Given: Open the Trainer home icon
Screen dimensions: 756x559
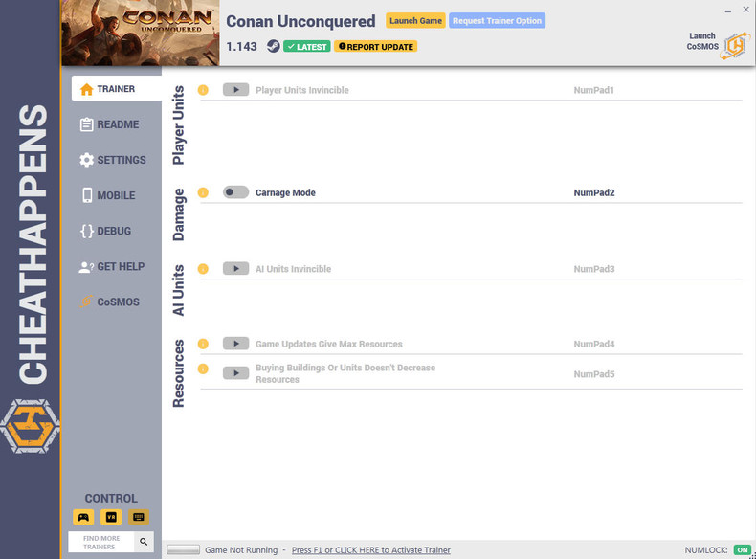Looking at the screenshot, I should coord(86,89).
